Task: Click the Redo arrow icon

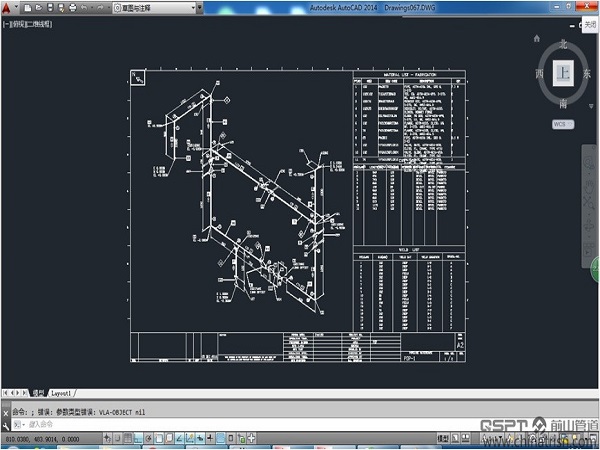Action: [98, 6]
